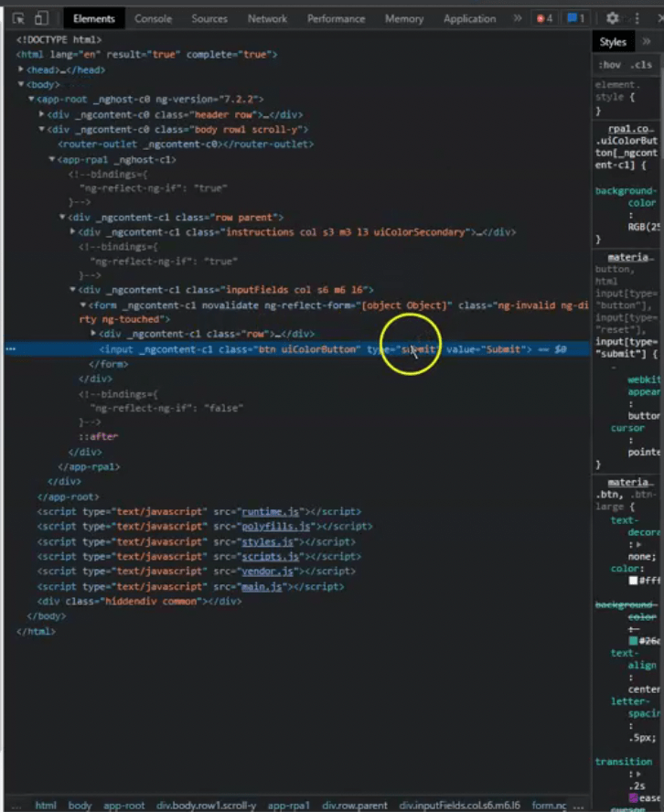Open the DevTools more options menu
This screenshot has height=812, width=664.
click(637, 18)
